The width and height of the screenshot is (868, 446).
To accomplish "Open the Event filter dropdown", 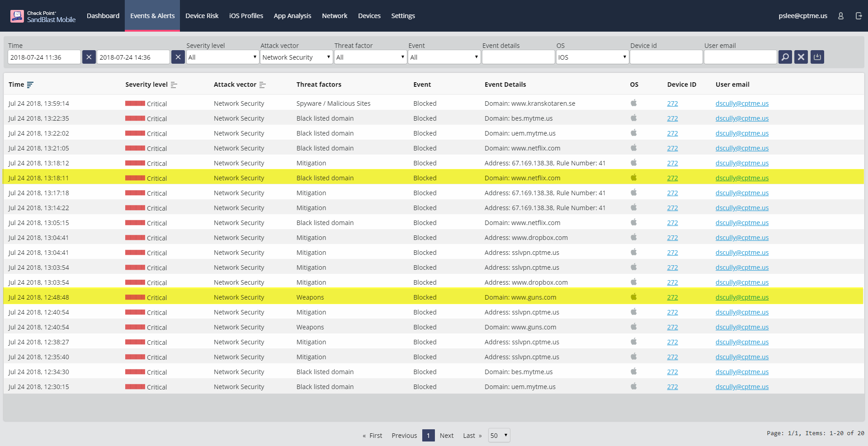I will pyautogui.click(x=444, y=57).
